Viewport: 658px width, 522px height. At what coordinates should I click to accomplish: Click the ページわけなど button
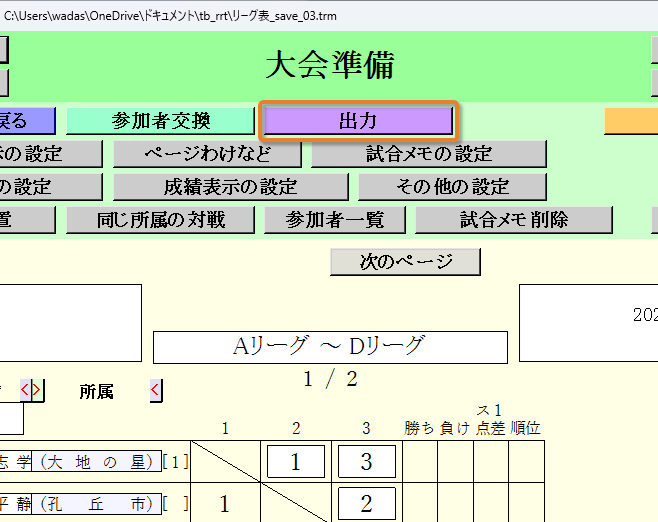click(x=207, y=154)
